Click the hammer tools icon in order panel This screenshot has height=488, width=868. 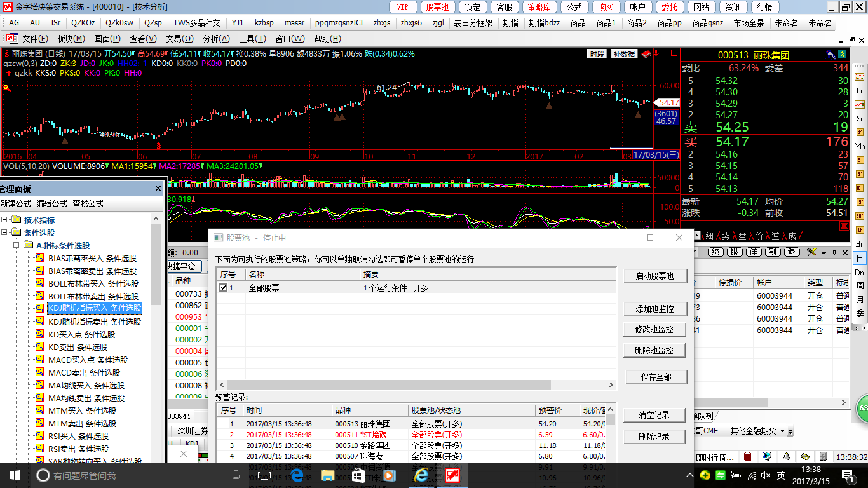point(811,252)
